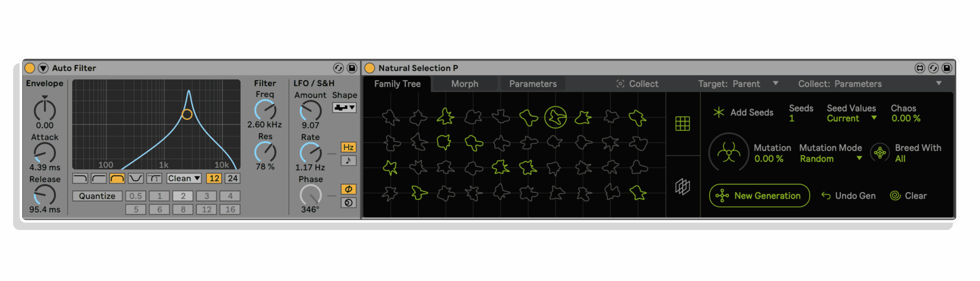Viewport: 980px width, 281px height.
Task: Click the show/hide in-window icon of Natural Selection
Action: click(920, 68)
